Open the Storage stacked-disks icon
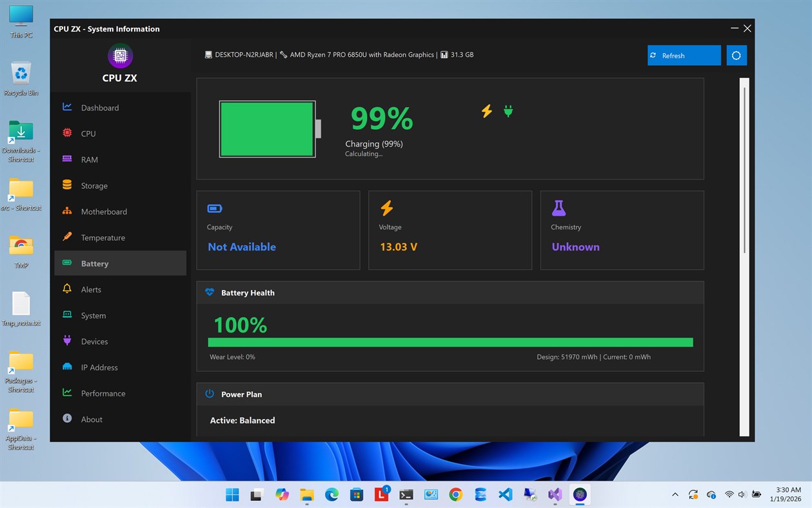This screenshot has width=812, height=508. click(66, 185)
